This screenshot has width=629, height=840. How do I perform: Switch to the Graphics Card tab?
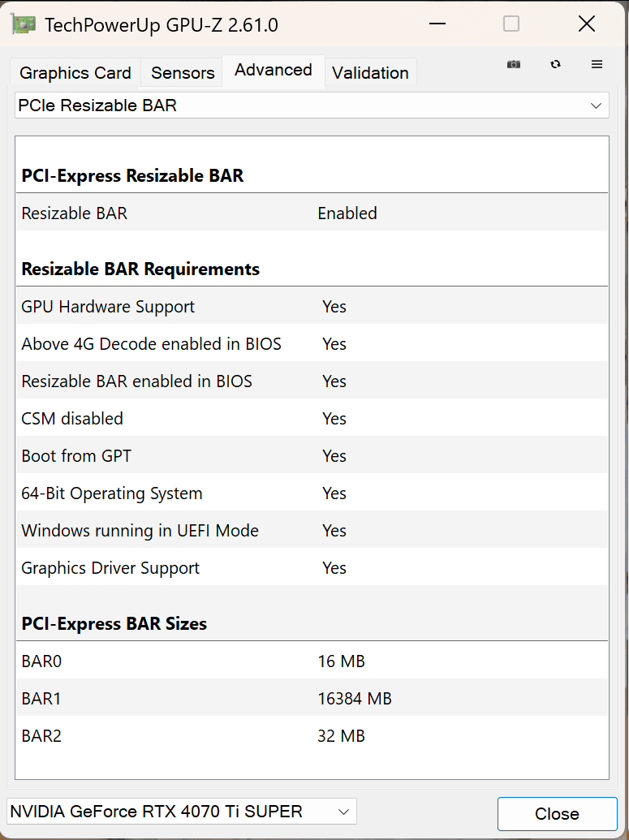pyautogui.click(x=75, y=73)
